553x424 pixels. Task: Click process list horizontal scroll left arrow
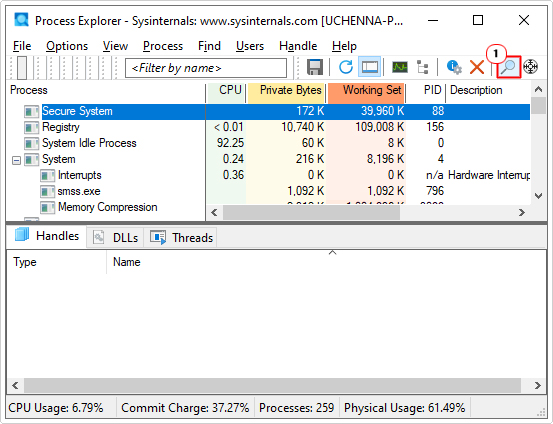tap(214, 213)
